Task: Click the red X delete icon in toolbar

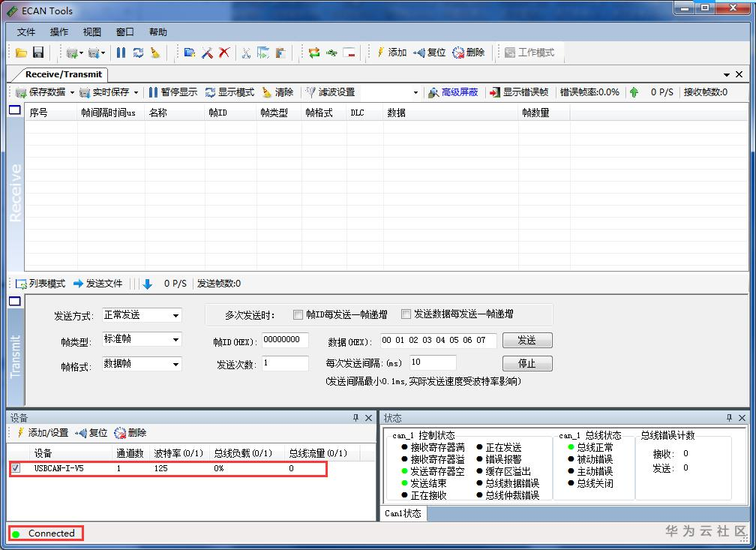Action: point(224,53)
